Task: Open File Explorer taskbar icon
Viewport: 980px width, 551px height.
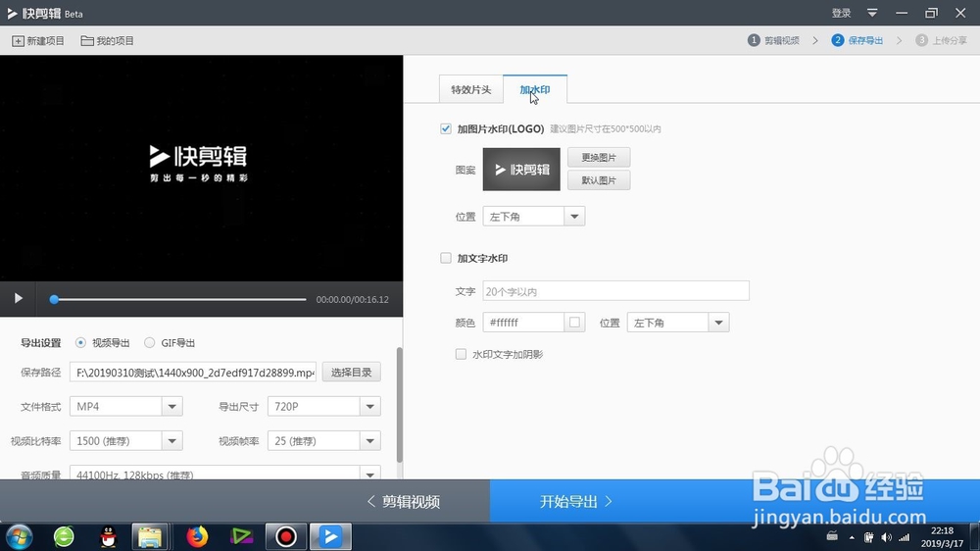Action: point(150,536)
